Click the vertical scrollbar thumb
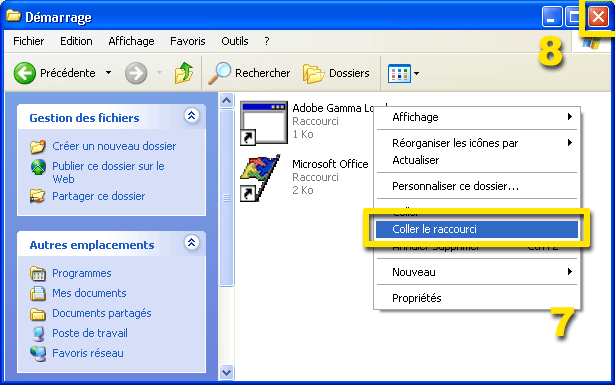This screenshot has width=615, height=385. tap(226, 198)
